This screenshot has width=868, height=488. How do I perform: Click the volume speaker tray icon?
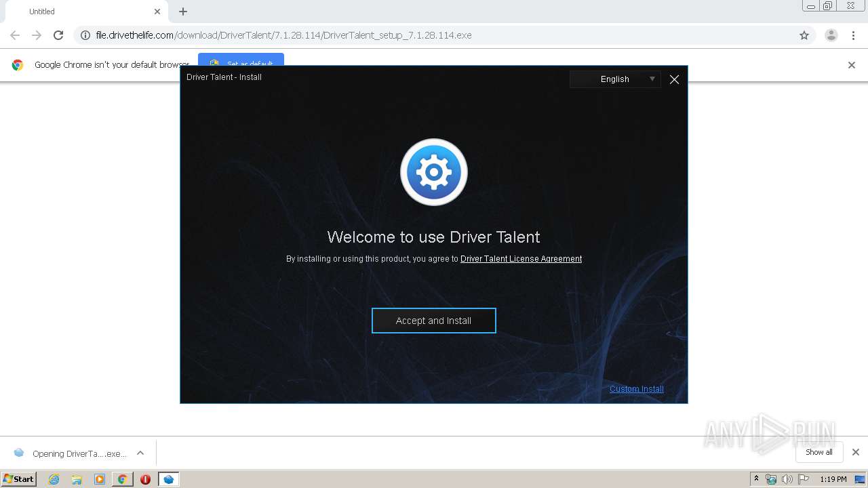click(x=787, y=479)
